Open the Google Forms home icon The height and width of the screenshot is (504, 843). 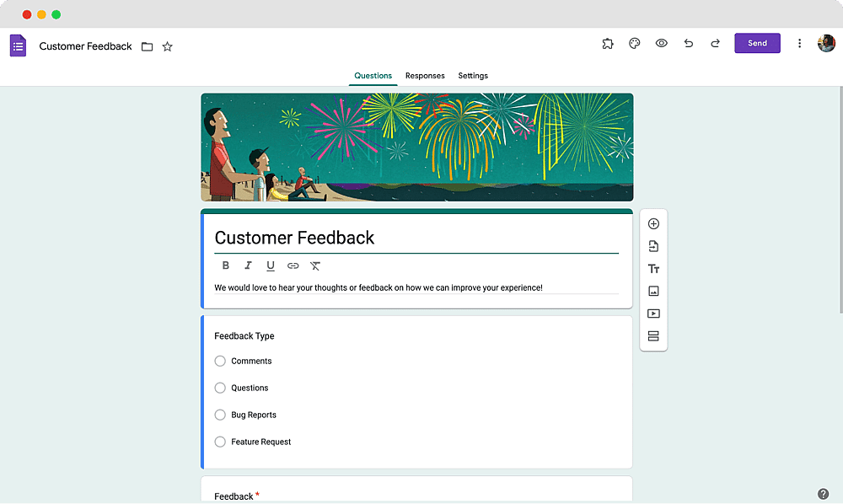(x=18, y=46)
